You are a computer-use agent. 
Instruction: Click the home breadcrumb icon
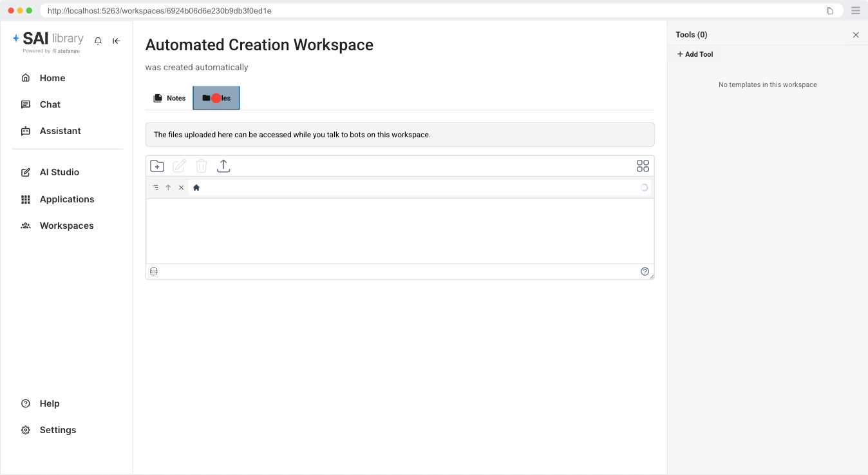point(196,188)
